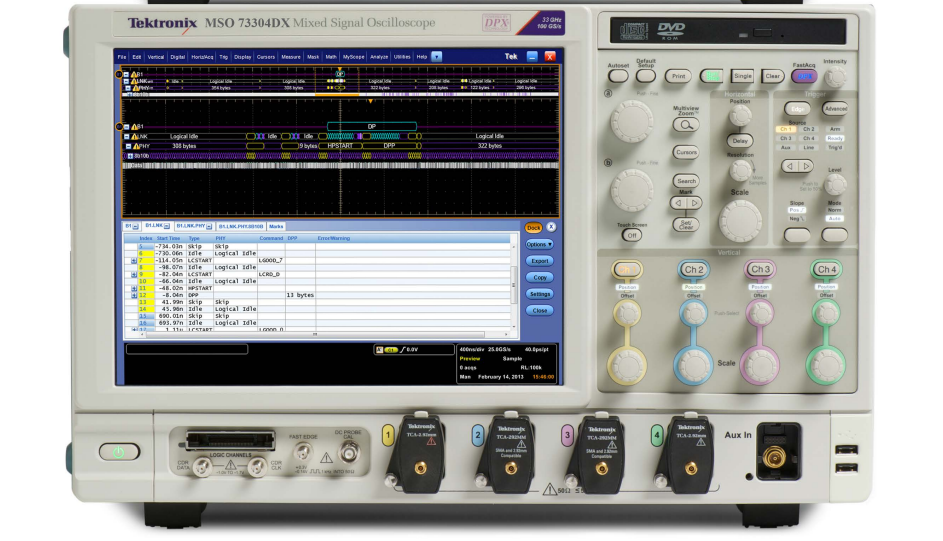Screen dimensions: 943x541
Task: Open the Analyze menu
Action: tap(379, 57)
